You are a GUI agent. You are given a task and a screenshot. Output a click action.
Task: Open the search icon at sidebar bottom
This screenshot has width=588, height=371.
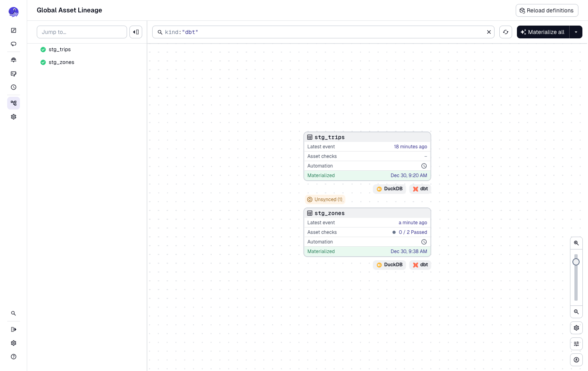point(14,313)
